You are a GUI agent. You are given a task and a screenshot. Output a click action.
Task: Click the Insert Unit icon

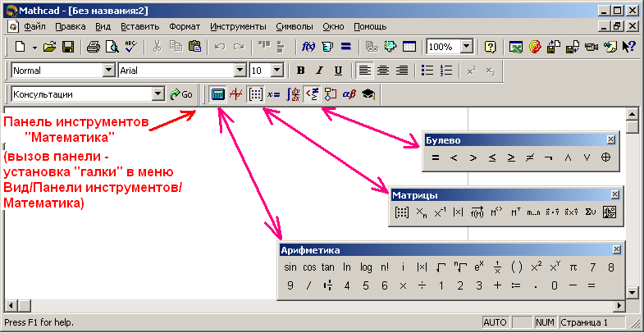(327, 47)
